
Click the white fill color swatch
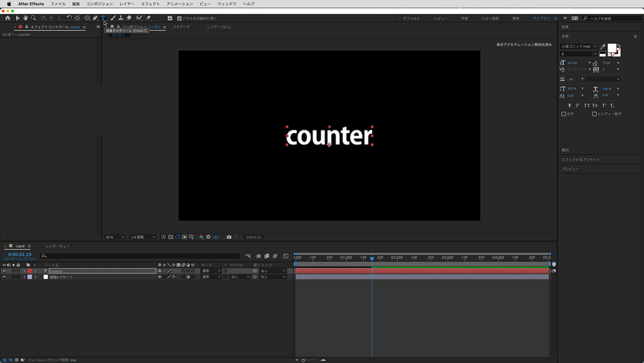coord(612,49)
